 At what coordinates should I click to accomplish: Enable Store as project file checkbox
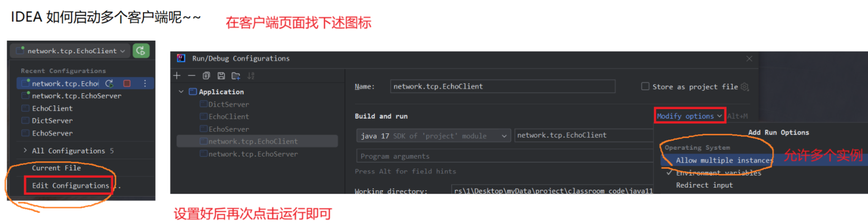645,86
